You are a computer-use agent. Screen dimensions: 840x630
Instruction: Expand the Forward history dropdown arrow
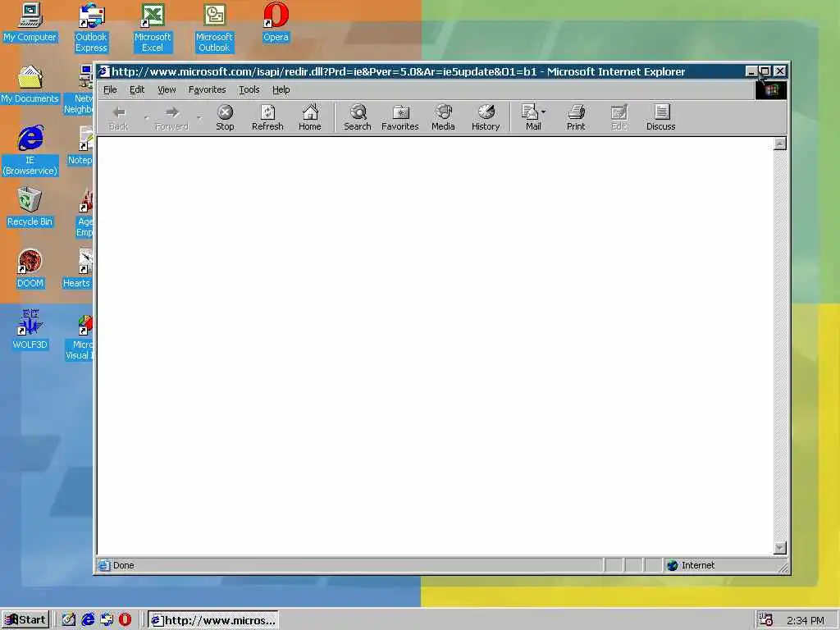point(199,117)
